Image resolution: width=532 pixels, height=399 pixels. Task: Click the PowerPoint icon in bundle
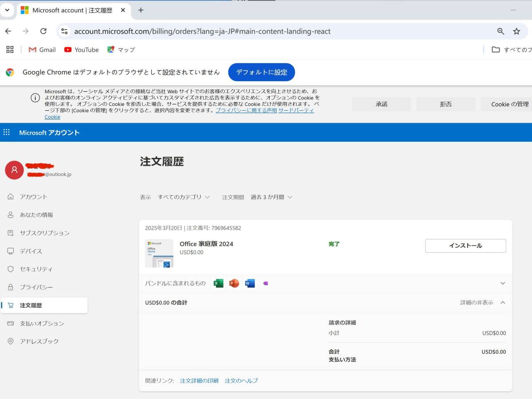[x=234, y=283]
